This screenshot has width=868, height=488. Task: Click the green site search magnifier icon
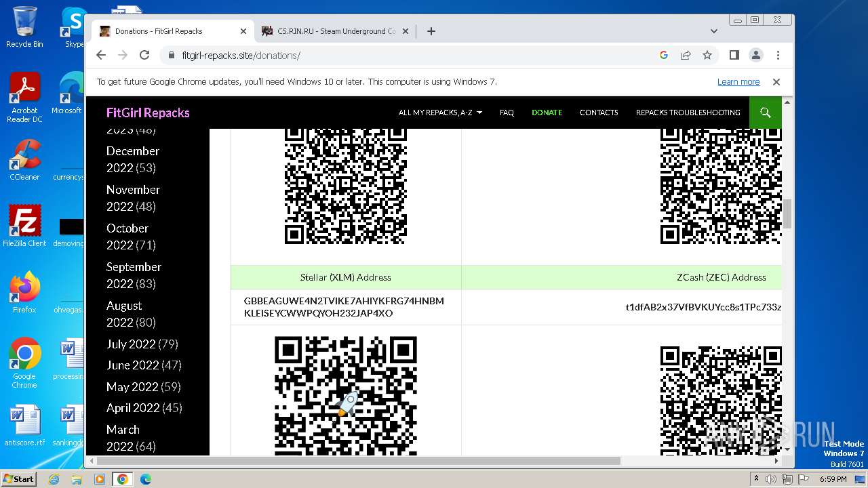[766, 113]
